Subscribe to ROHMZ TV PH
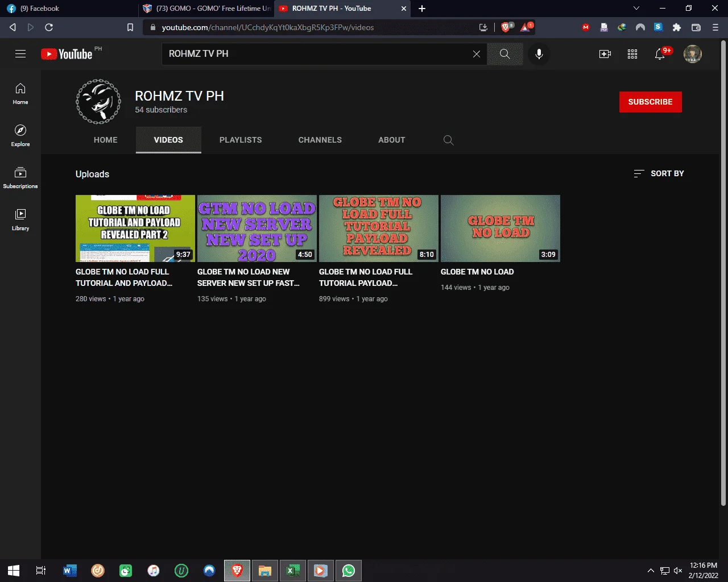Viewport: 728px width, 582px height. (x=651, y=102)
